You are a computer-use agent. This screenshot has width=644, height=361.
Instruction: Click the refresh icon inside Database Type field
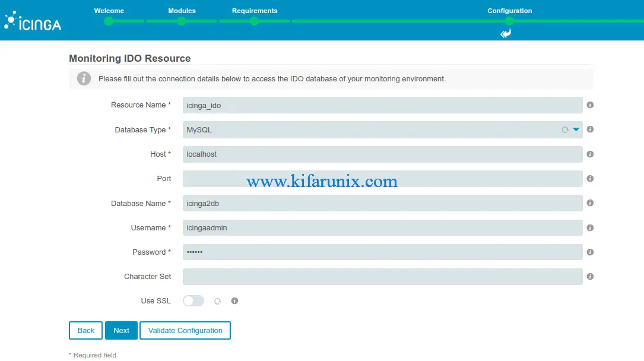coord(565,130)
